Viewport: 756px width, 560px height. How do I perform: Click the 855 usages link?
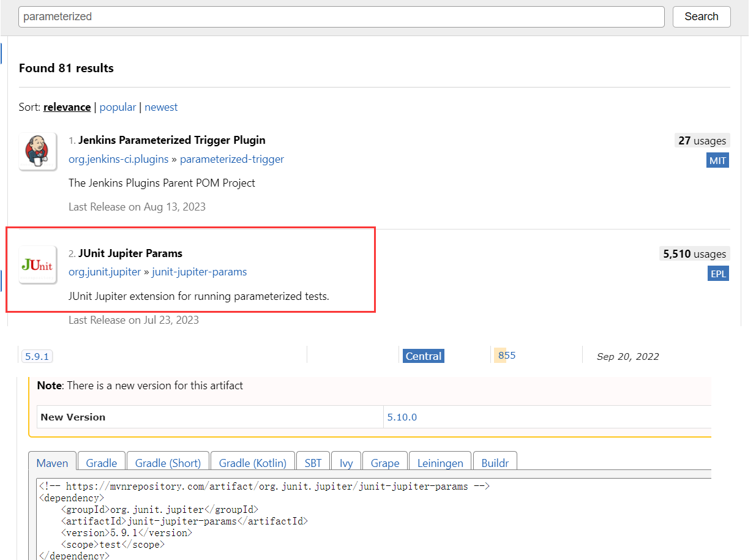[507, 356]
